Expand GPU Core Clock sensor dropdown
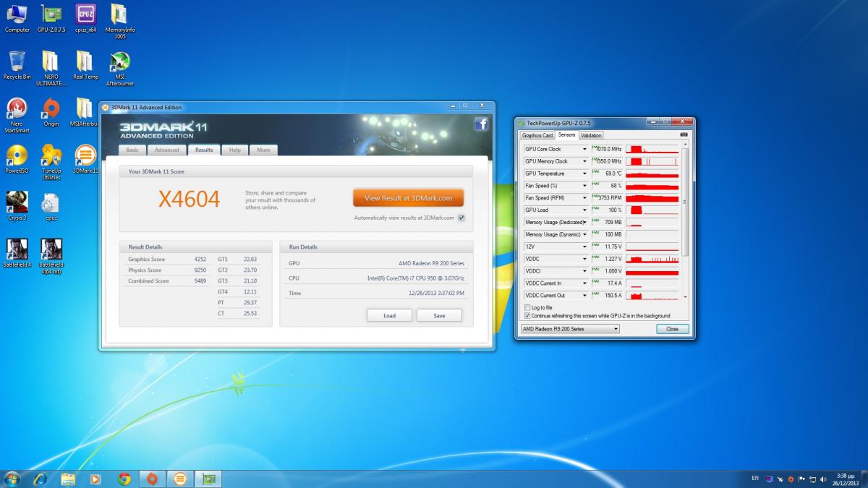The height and width of the screenshot is (488, 868). coord(584,150)
